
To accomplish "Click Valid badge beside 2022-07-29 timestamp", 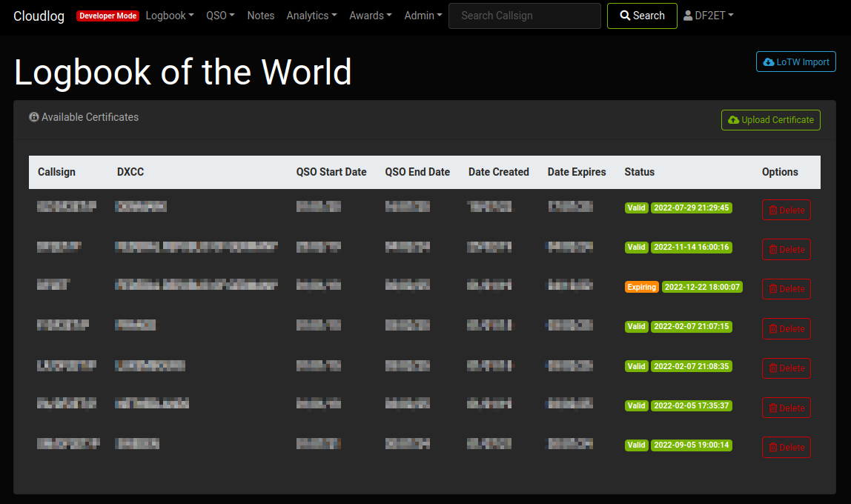I will click(x=636, y=208).
